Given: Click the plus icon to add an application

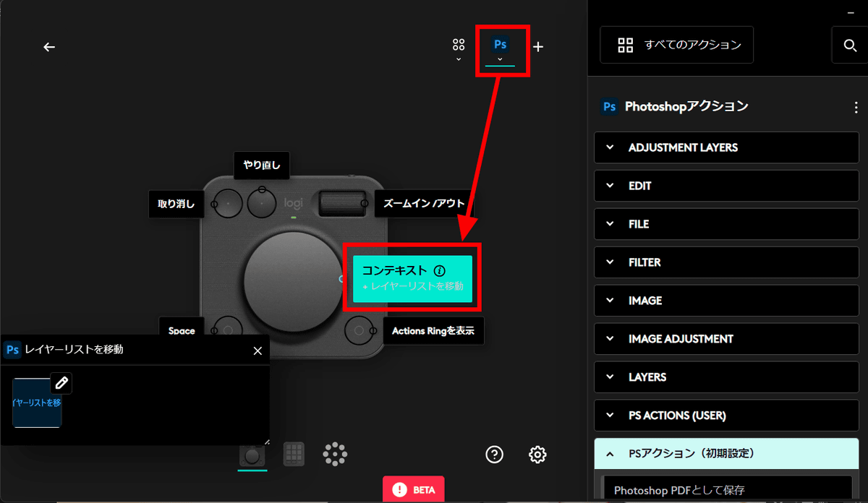Looking at the screenshot, I should click(537, 46).
